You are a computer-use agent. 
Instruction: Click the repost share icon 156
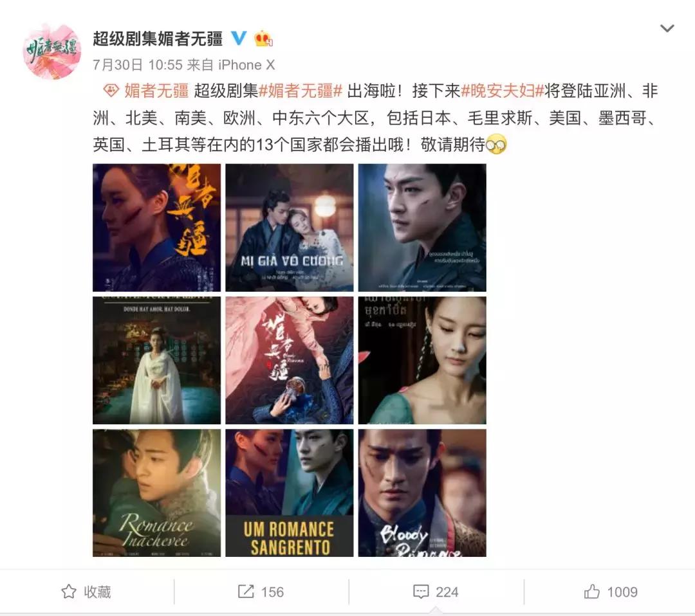[x=246, y=591]
